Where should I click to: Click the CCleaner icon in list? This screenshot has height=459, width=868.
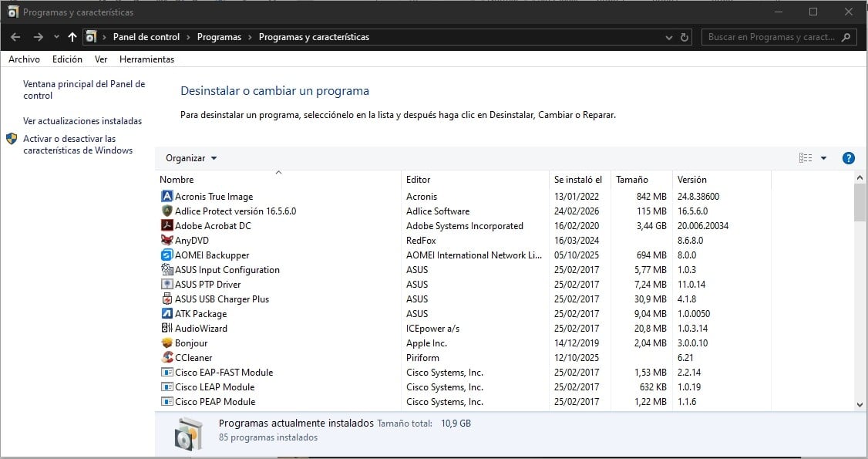[167, 358]
